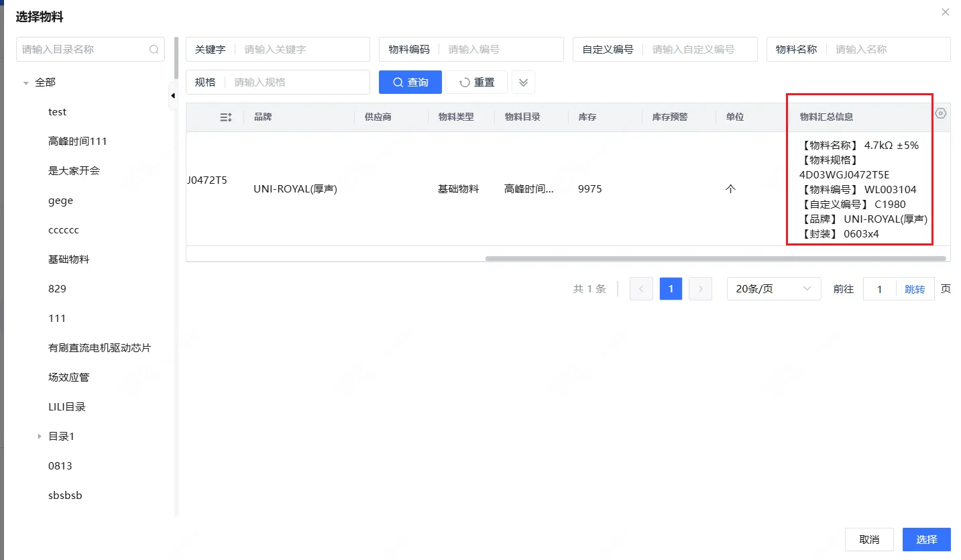
Task: Expand more search filters double-chevron
Action: pos(523,82)
